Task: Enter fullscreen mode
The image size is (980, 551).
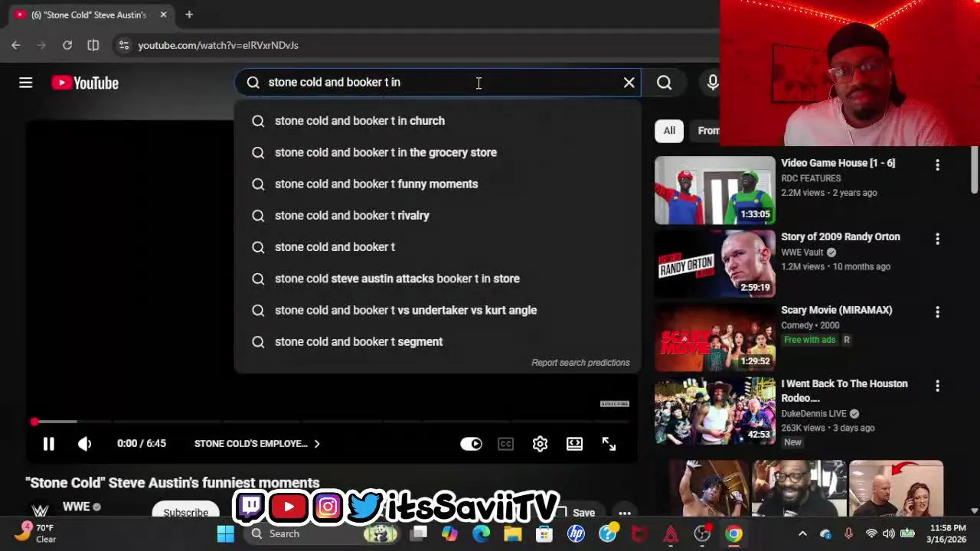Action: 609,444
